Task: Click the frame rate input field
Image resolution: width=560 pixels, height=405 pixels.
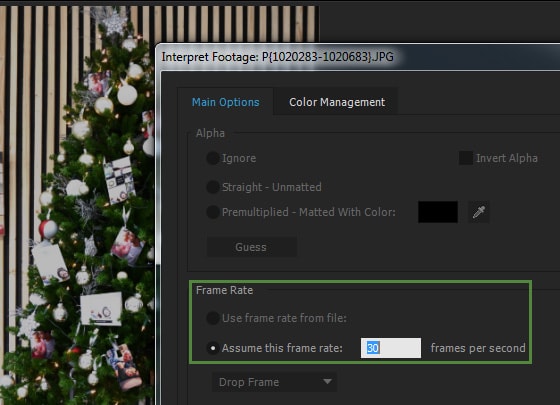Action: tap(391, 348)
